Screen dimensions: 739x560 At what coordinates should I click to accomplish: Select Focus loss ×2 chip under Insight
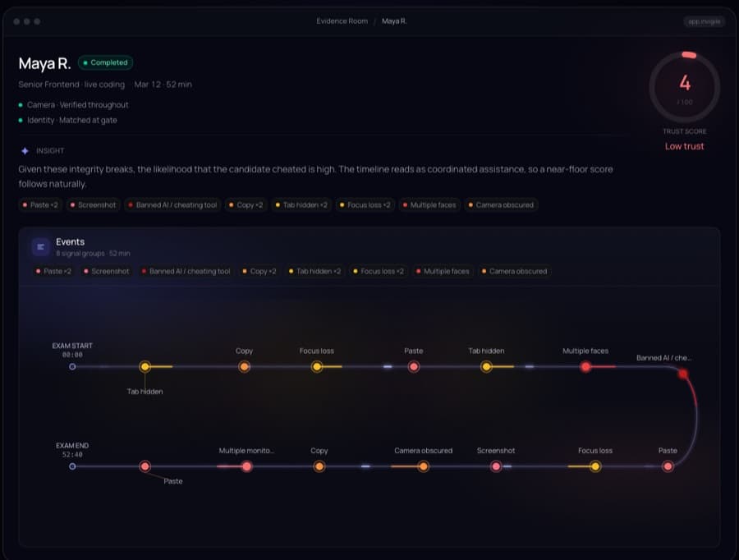(x=365, y=205)
